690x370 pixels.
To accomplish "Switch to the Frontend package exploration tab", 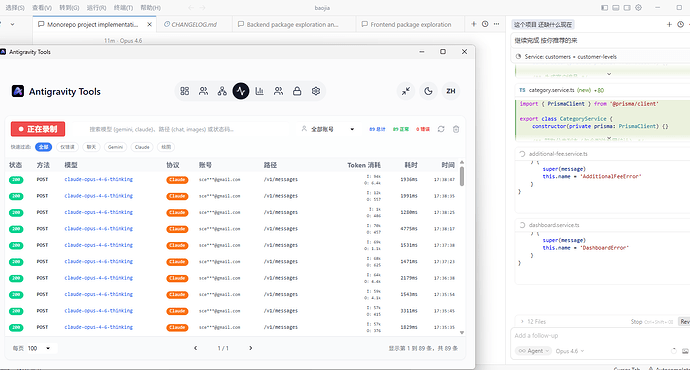I will tap(410, 25).
